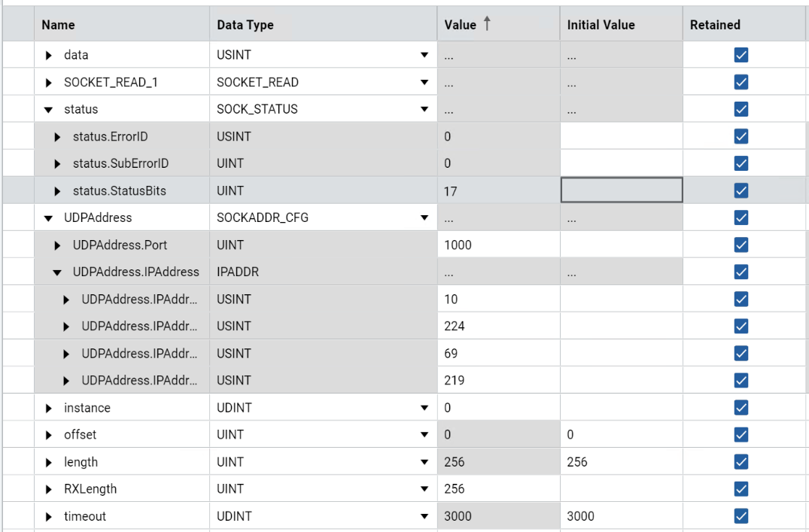Click the UDPAddress.Port value 1000

[498, 245]
